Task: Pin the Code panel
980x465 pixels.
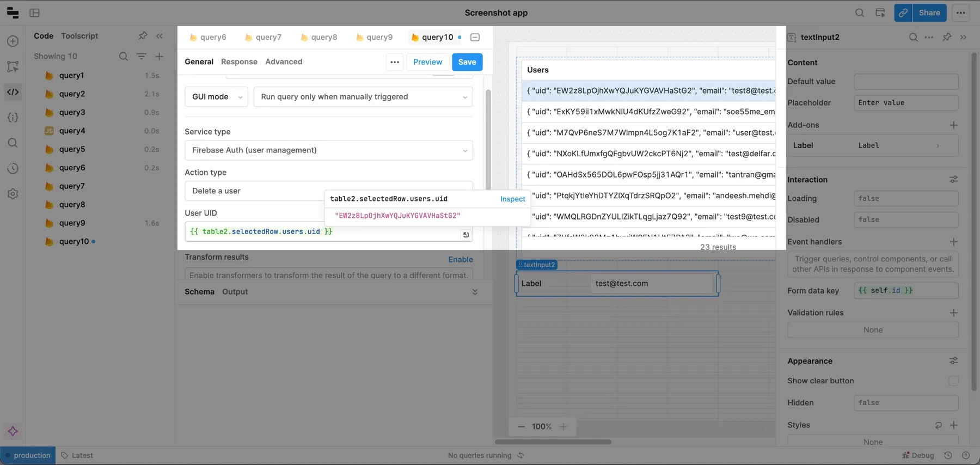Action: coord(143,36)
